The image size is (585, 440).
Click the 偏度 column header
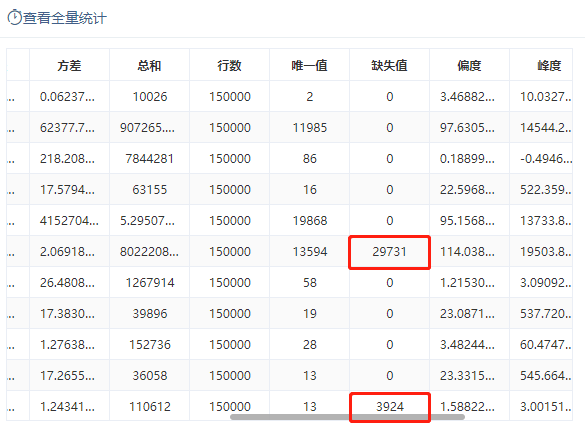click(x=469, y=65)
